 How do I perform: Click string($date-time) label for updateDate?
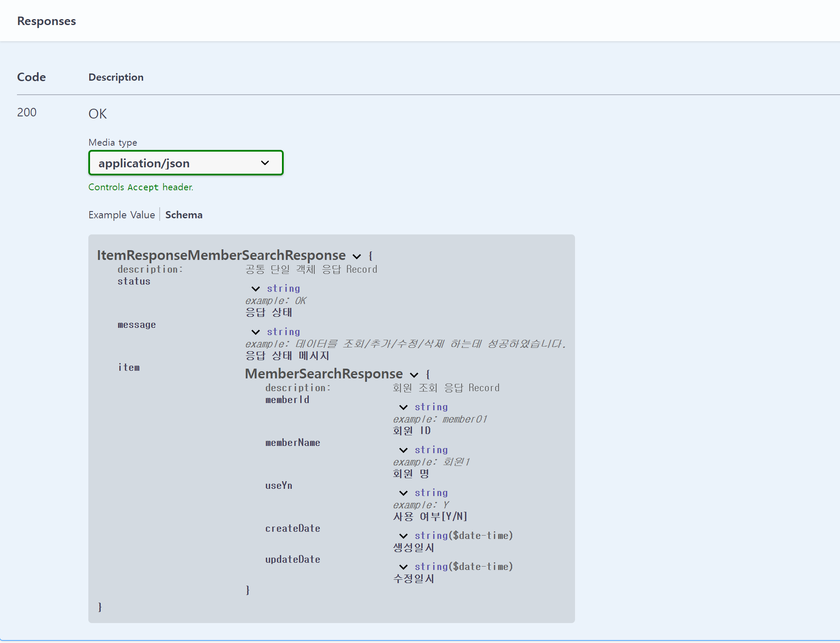(x=463, y=567)
